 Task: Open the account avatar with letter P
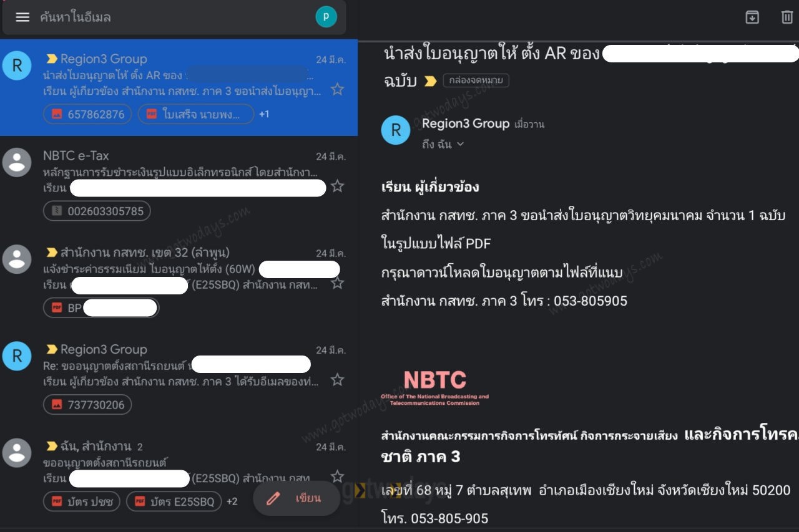click(x=326, y=17)
